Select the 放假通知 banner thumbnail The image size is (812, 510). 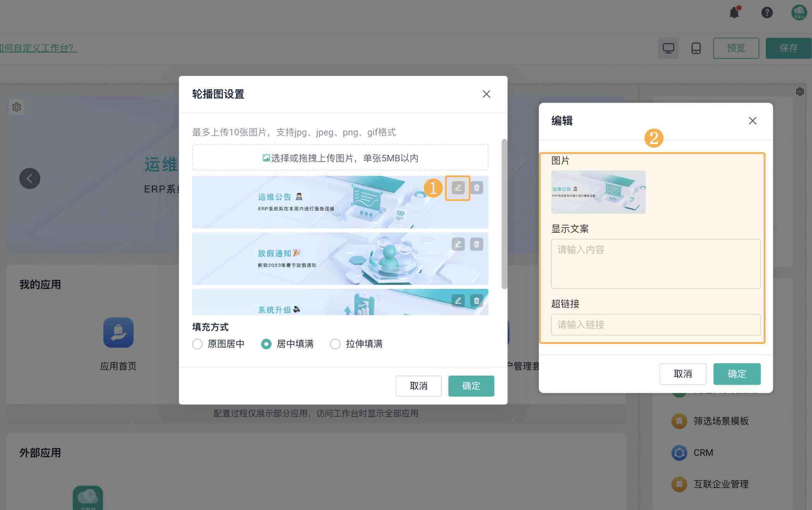pyautogui.click(x=340, y=259)
